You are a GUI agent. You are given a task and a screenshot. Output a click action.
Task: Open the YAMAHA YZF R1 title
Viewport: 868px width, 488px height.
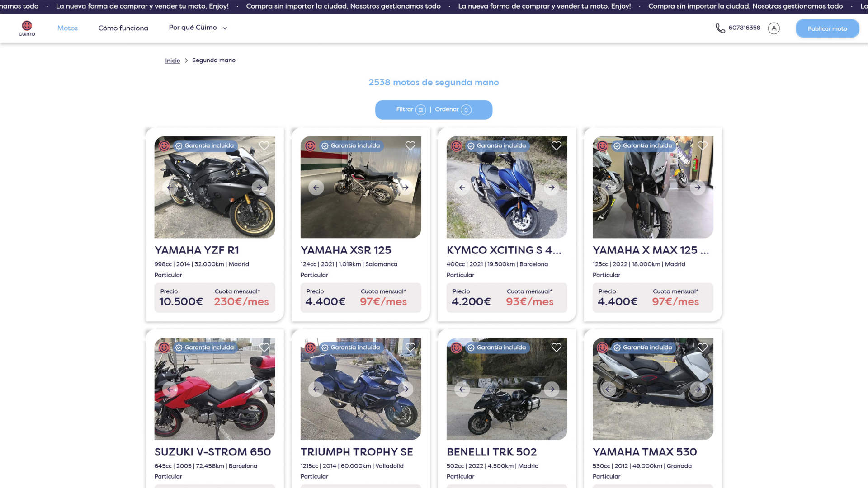click(197, 250)
